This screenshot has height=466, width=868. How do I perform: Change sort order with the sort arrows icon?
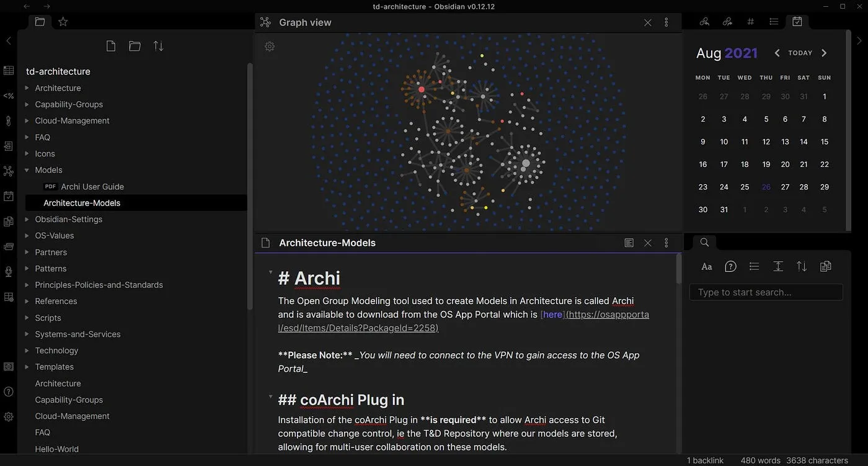[159, 46]
